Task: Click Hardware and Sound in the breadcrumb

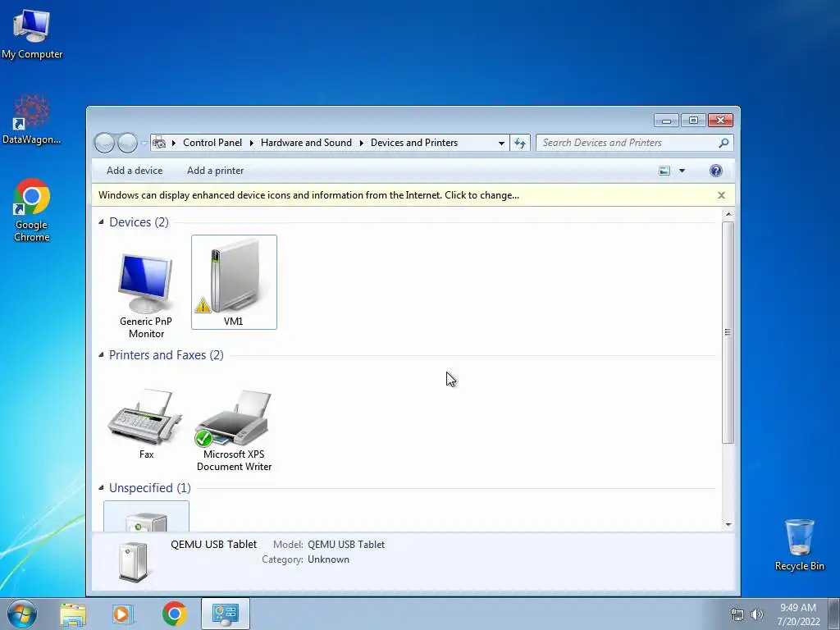Action: coord(306,143)
